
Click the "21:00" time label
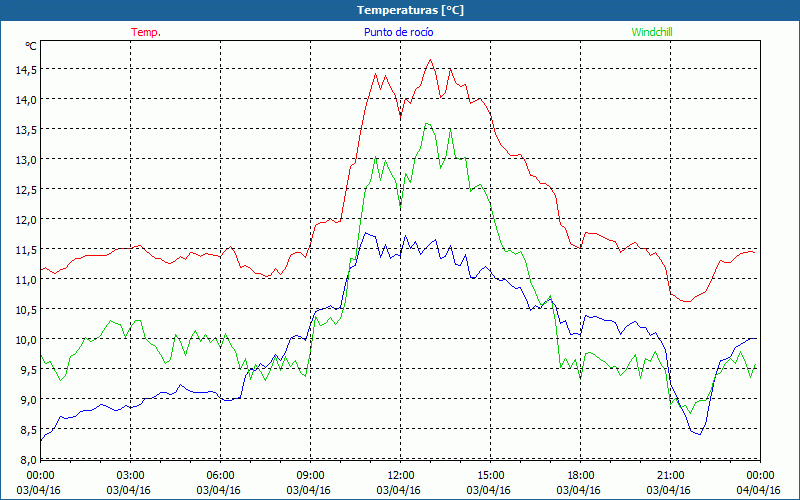click(x=670, y=476)
